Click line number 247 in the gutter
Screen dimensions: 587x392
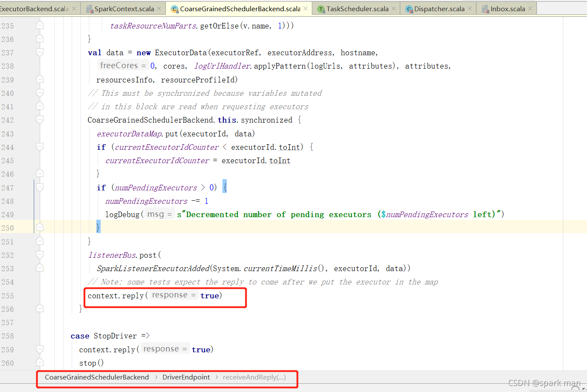point(8,188)
